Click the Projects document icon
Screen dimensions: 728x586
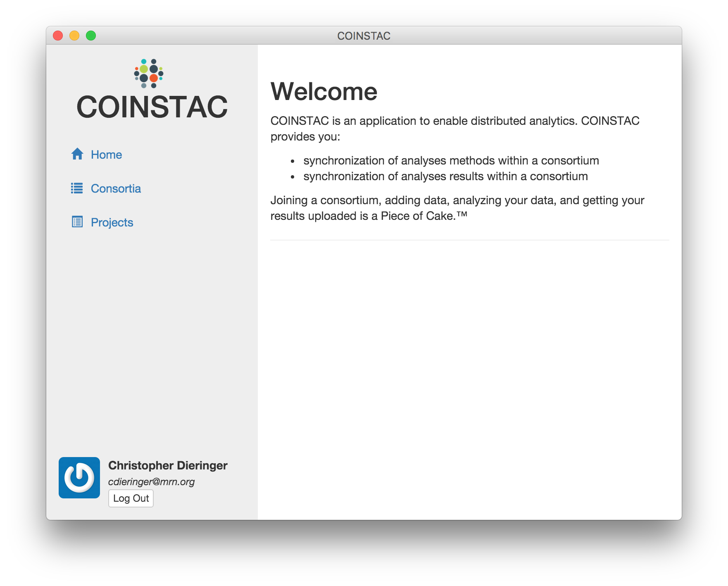77,222
